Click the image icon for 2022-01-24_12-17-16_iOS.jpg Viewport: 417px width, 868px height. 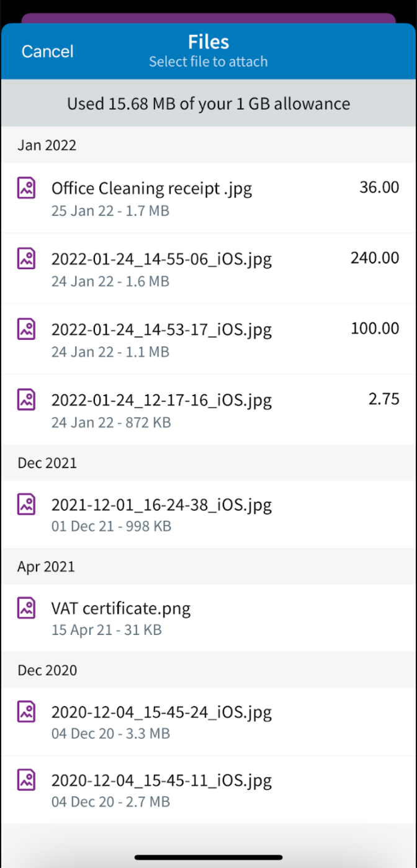(x=26, y=399)
